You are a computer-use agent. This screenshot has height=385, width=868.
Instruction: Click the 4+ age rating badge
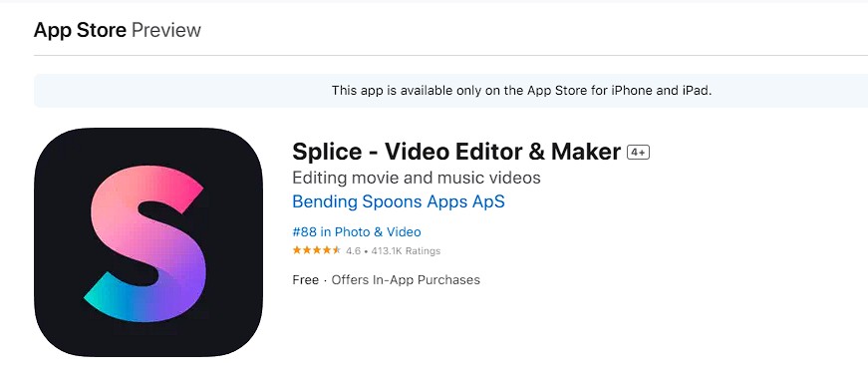pos(638,153)
